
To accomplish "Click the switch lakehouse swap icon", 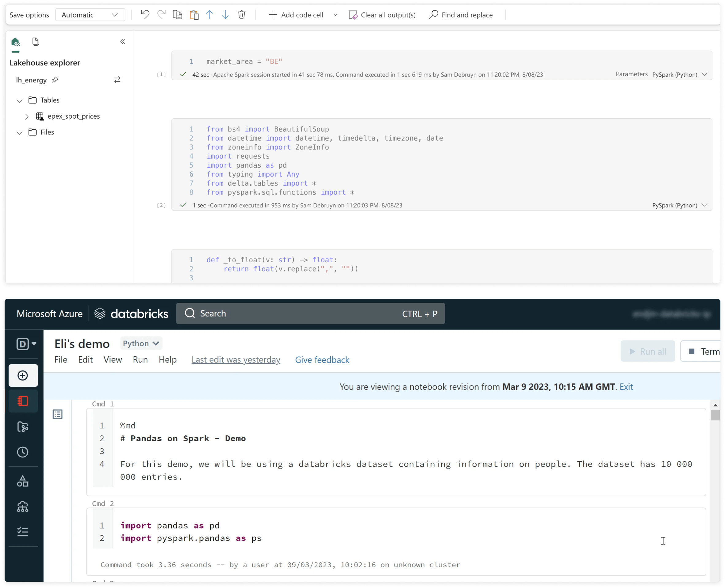I will point(117,80).
